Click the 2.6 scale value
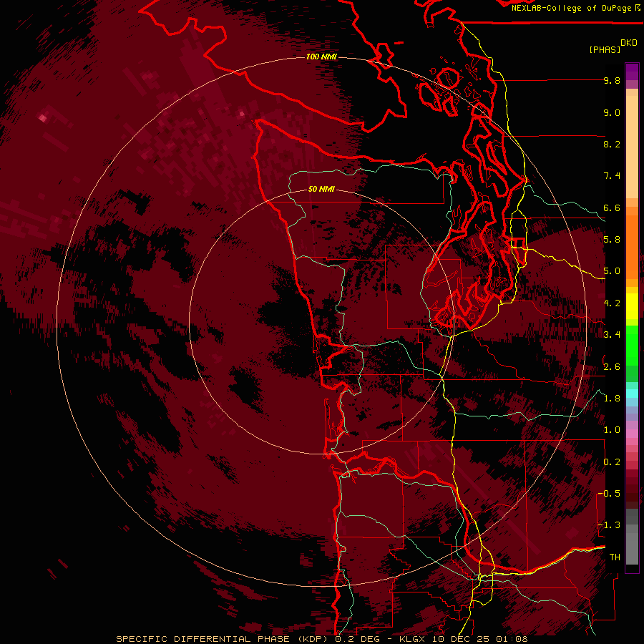Screen dimensions: 644x644 [x=612, y=367]
